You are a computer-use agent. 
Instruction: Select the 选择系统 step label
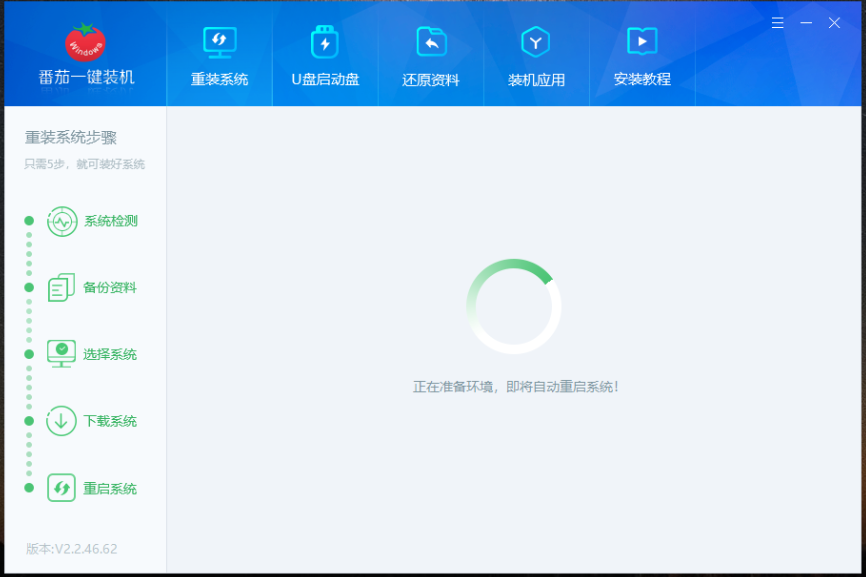[x=110, y=354]
